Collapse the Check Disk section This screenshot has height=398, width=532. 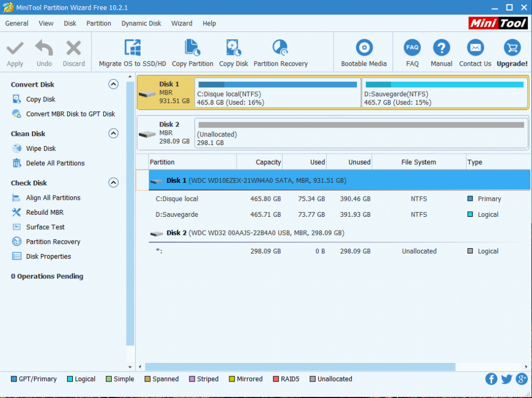(113, 183)
